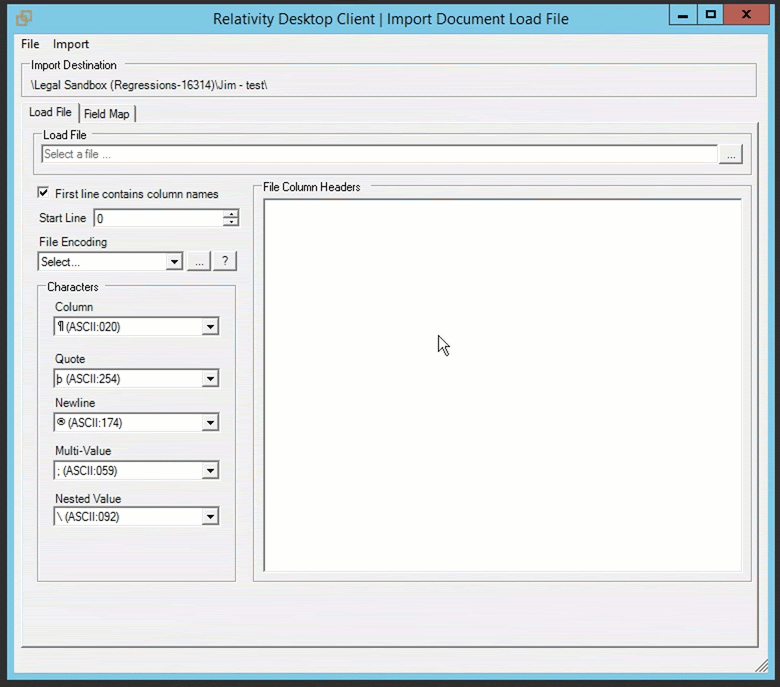Open the Quote character dropdown
780x687 pixels.
(210, 379)
